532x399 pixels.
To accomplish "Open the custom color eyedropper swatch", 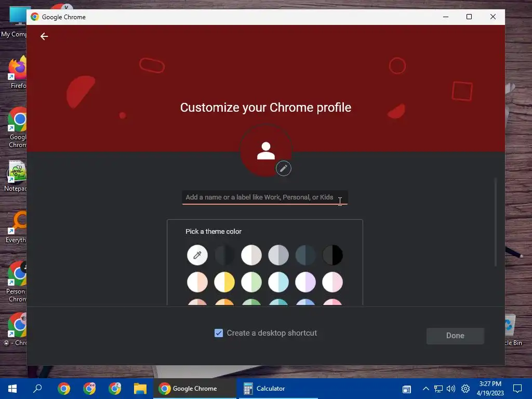I will coord(197,255).
